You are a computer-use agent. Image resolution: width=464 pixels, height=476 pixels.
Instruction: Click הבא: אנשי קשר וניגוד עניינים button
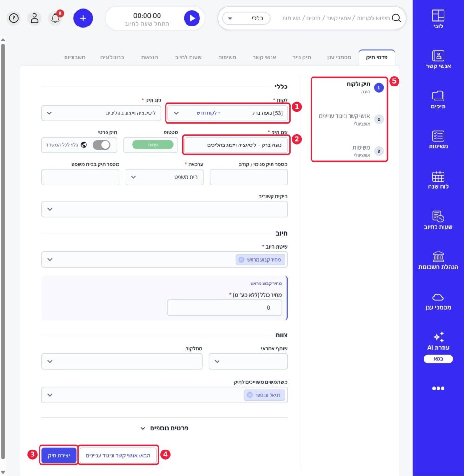tap(118, 455)
